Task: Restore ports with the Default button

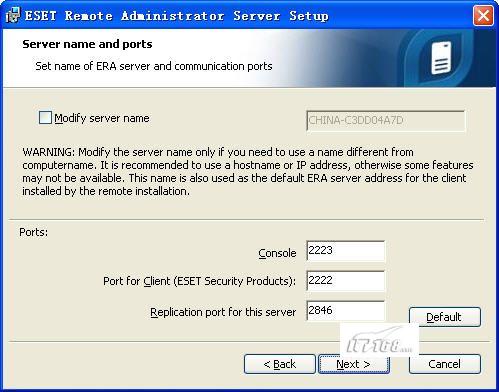Action: click(445, 317)
